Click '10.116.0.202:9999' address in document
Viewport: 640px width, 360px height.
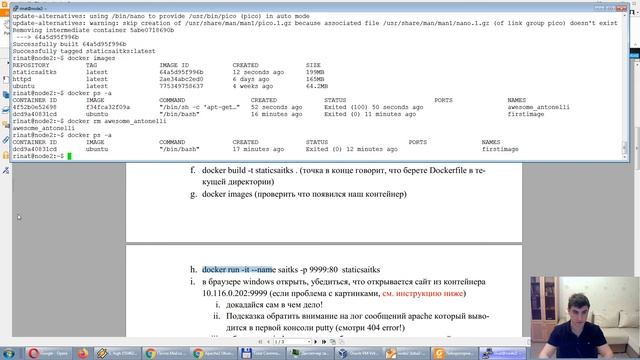(235, 293)
